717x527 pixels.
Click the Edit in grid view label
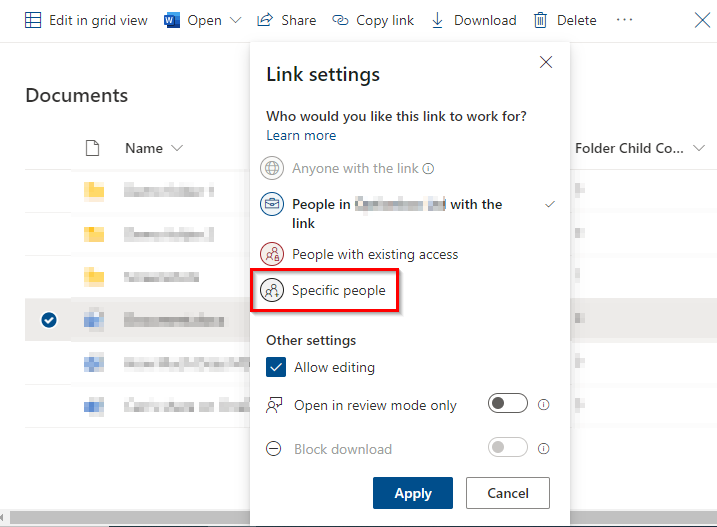[x=98, y=20]
